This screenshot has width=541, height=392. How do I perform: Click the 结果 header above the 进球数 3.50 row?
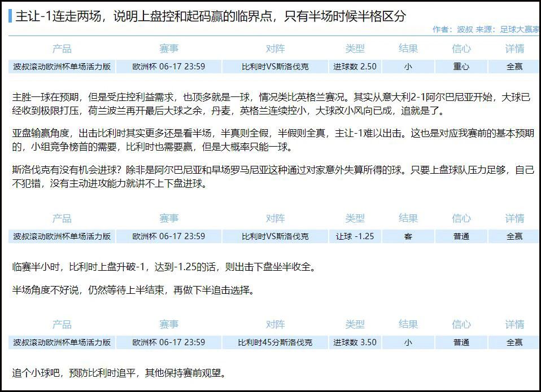tap(408, 324)
